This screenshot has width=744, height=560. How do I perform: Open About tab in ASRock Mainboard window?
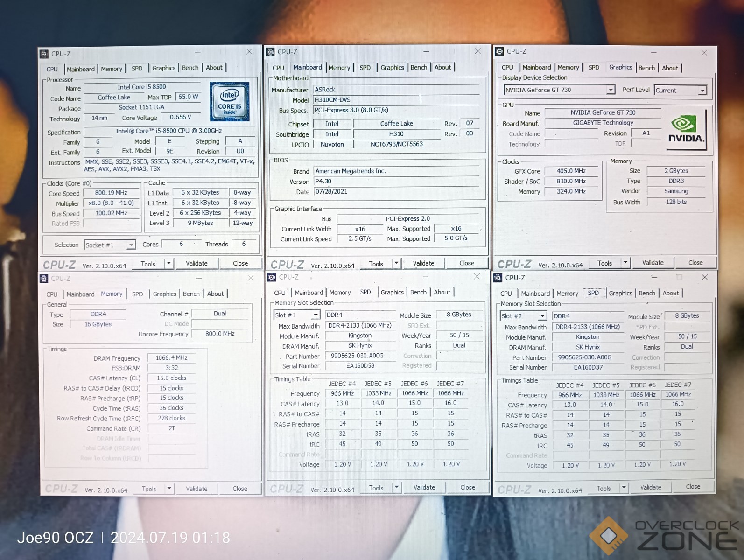[x=442, y=67]
